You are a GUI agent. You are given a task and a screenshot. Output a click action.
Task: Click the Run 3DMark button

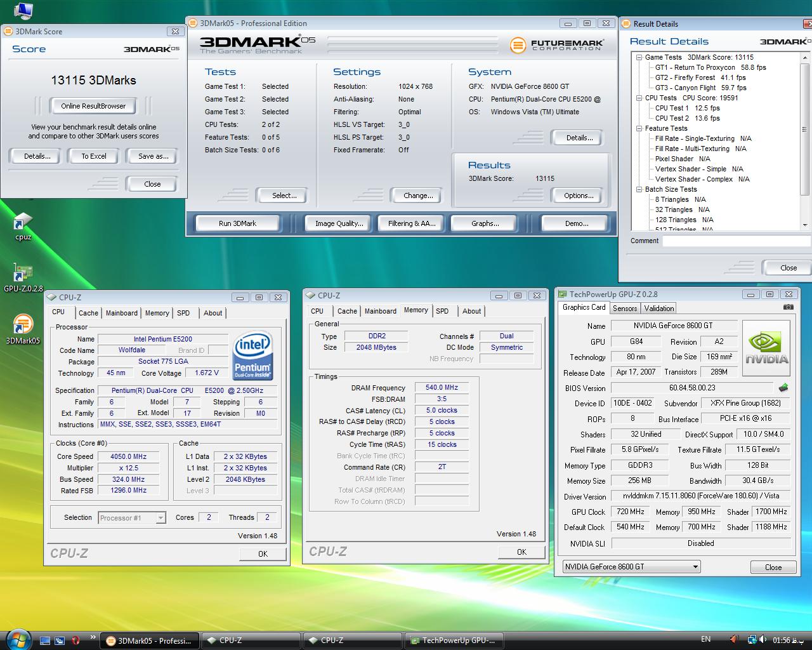(x=237, y=223)
